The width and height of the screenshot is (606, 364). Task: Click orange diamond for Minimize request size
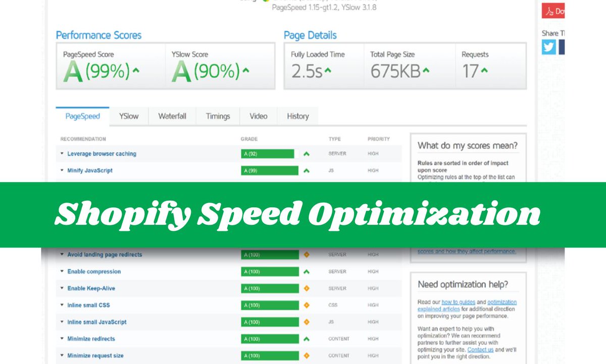307,356
